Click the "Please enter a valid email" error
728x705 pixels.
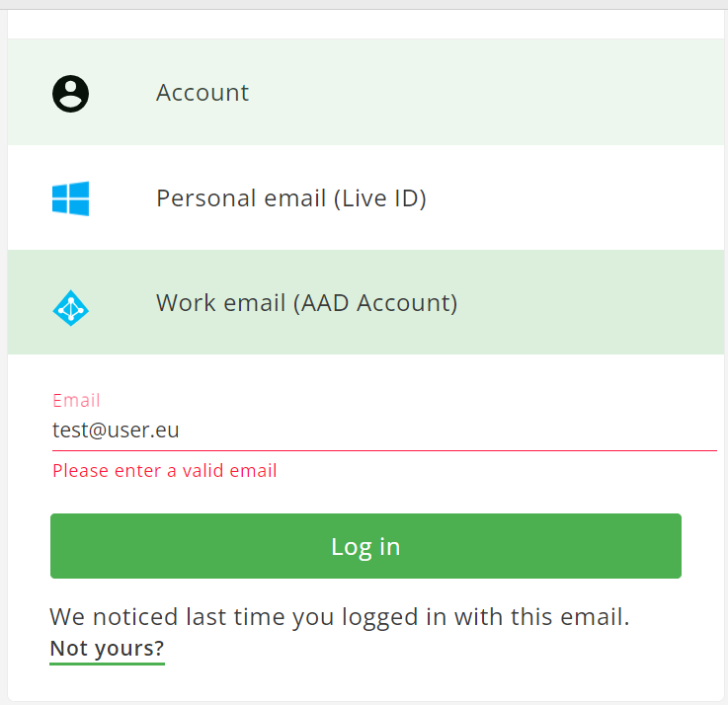(165, 471)
